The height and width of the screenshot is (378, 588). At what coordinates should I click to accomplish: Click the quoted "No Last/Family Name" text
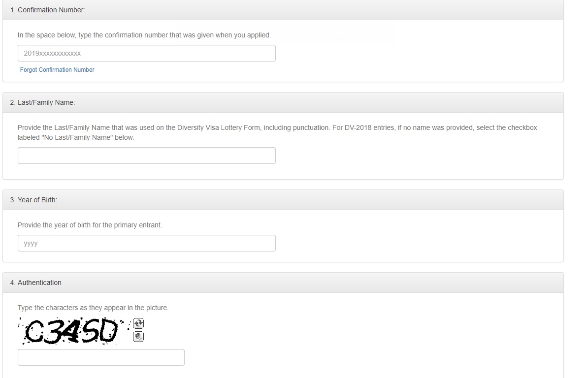tap(80, 137)
